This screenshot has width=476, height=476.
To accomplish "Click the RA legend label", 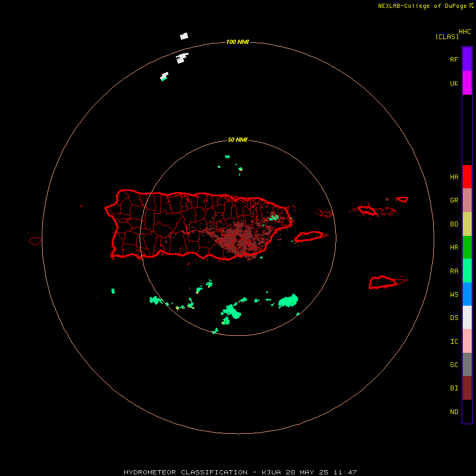I will 454,271.
